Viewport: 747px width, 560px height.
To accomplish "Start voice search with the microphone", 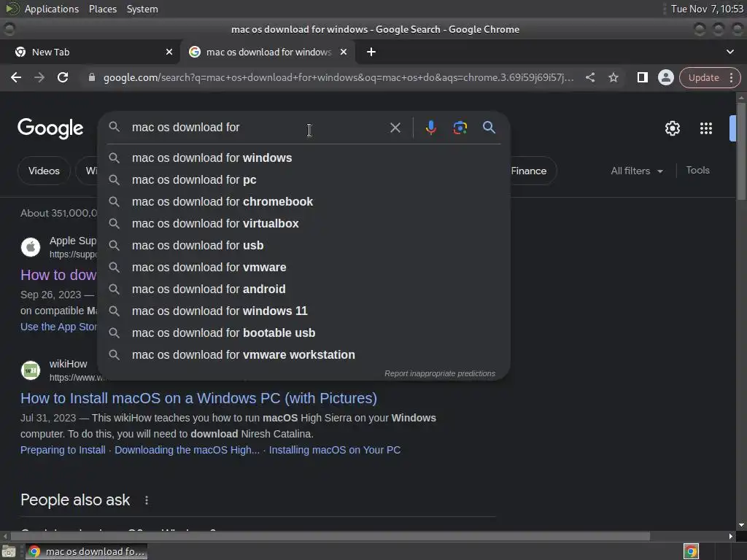I will coord(430,128).
